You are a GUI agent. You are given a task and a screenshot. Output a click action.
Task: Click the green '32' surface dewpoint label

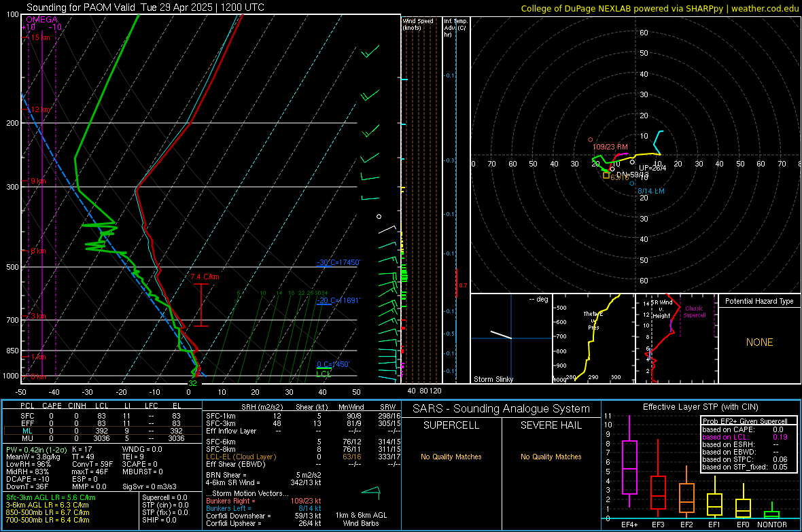coord(192,383)
